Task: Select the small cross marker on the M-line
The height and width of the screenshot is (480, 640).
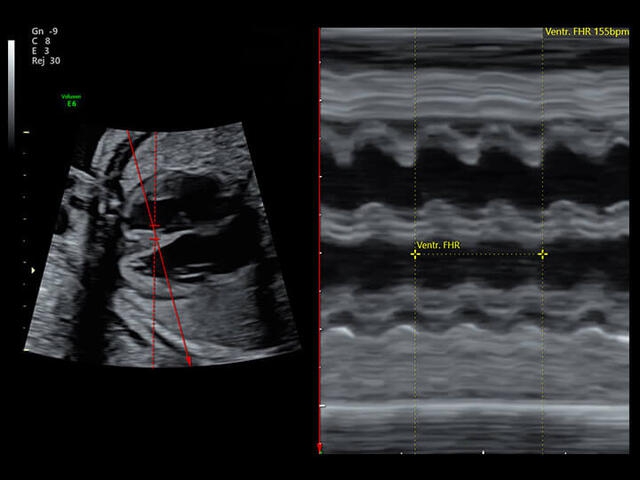Action: point(154,238)
